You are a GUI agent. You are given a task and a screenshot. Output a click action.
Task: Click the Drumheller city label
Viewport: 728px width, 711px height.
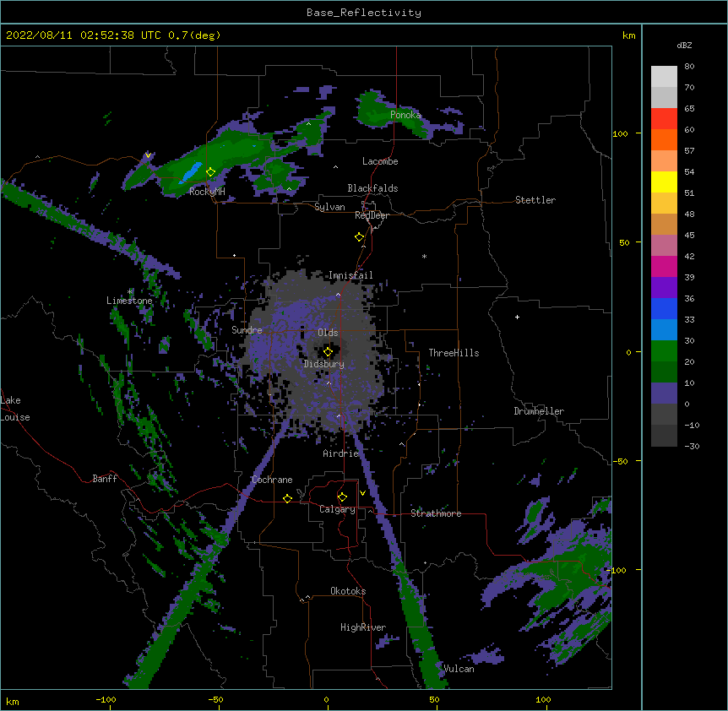pos(539,411)
